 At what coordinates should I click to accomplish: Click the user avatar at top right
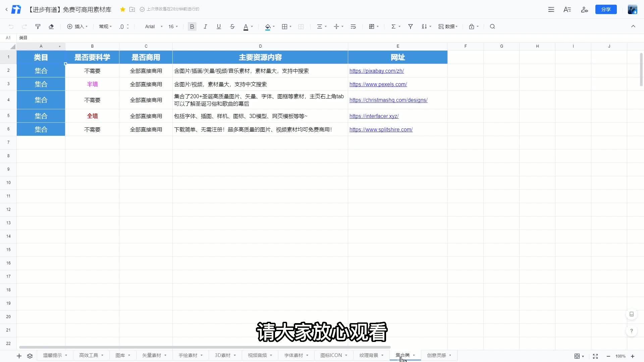coord(632,9)
